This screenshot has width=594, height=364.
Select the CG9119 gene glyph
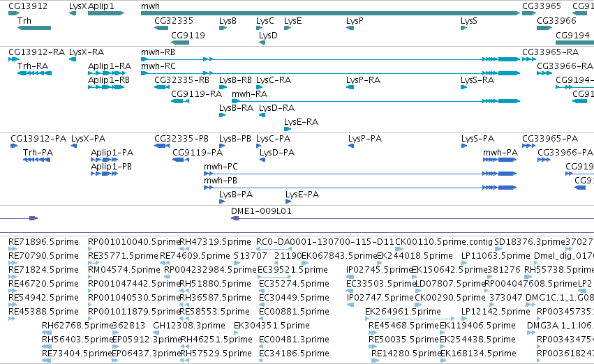point(180,43)
